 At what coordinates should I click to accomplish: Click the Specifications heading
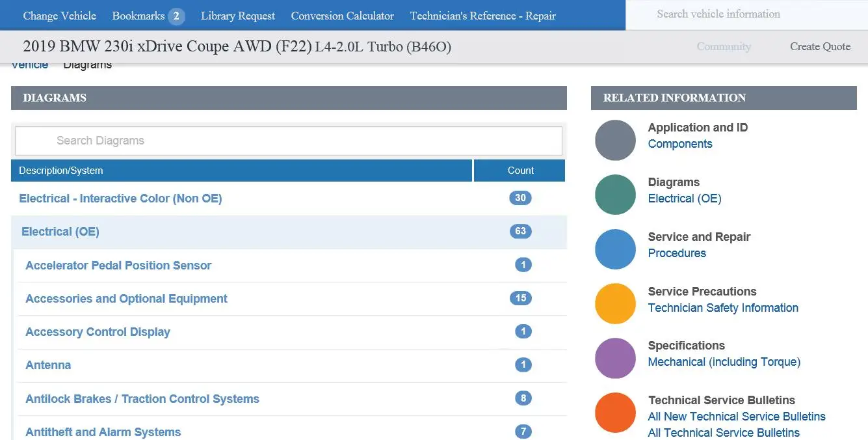point(686,346)
